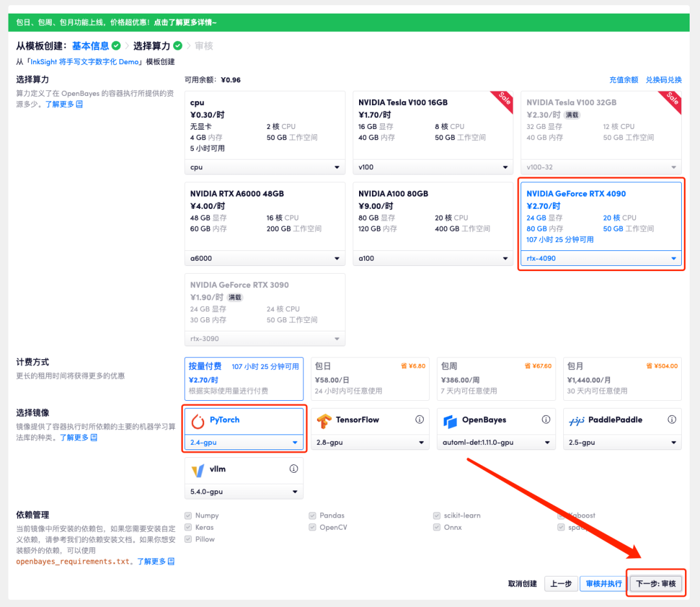
Task: Open 点击了解更多详情 in the banner
Action: 183,22
